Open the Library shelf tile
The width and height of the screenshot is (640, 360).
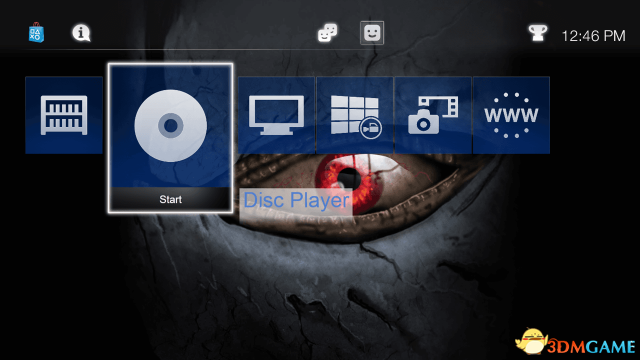tap(64, 115)
